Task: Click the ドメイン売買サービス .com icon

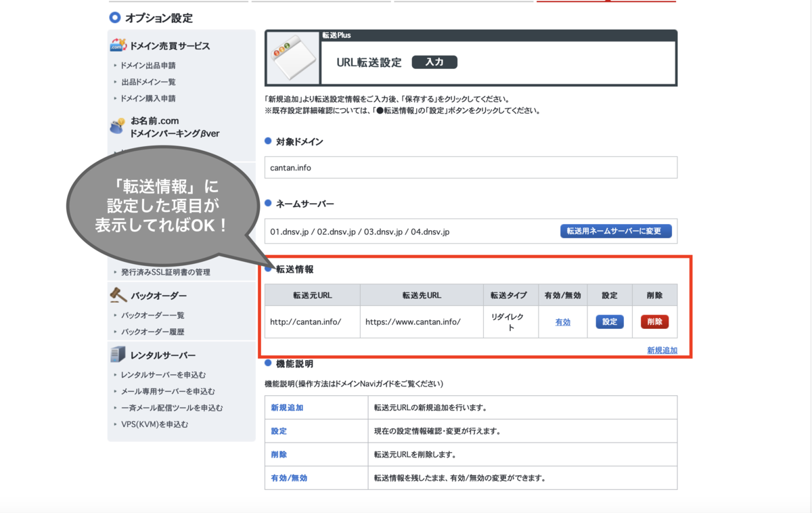Action: click(x=118, y=45)
